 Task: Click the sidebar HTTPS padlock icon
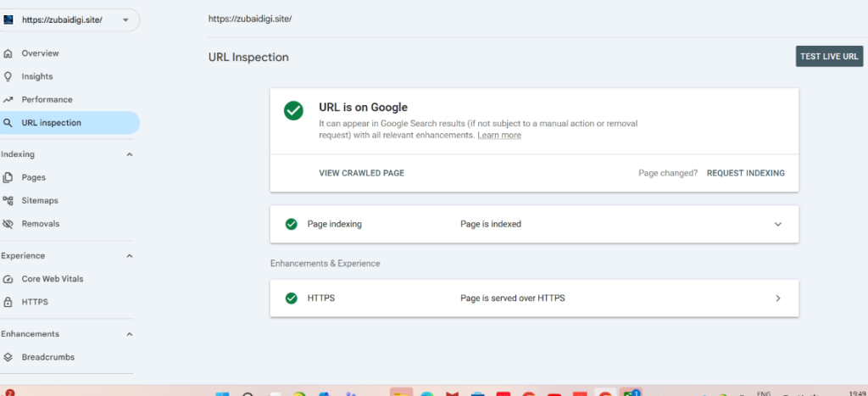(x=8, y=303)
